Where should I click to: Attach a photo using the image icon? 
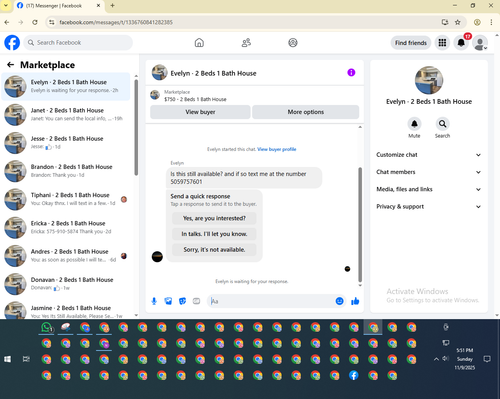coord(168,301)
